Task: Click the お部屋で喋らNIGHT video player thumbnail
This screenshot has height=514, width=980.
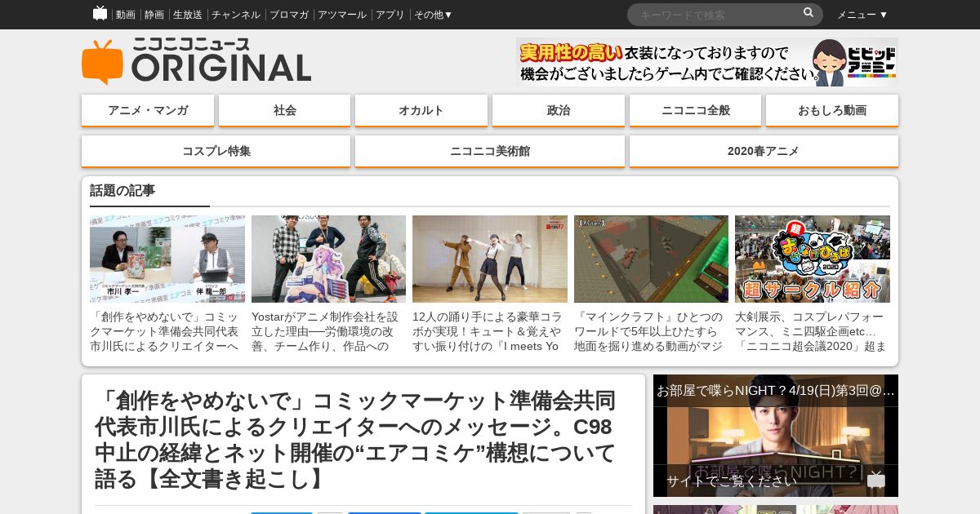Action: point(776,436)
